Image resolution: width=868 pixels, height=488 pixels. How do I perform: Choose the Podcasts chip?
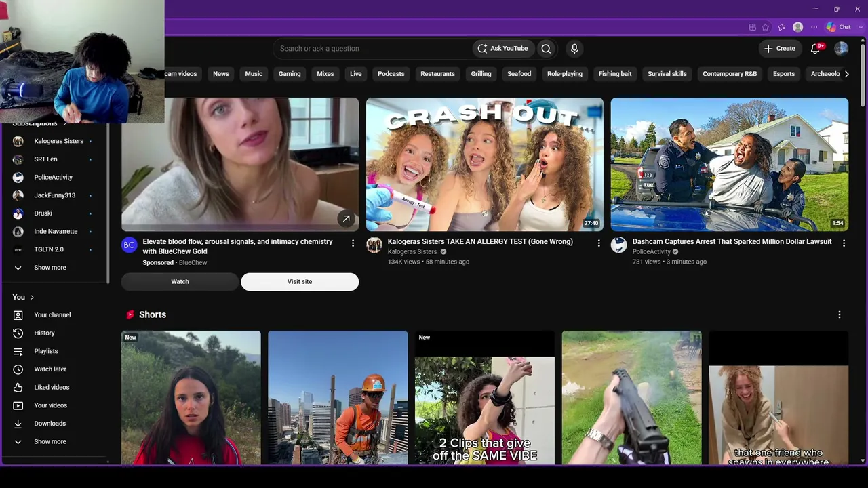click(x=391, y=74)
